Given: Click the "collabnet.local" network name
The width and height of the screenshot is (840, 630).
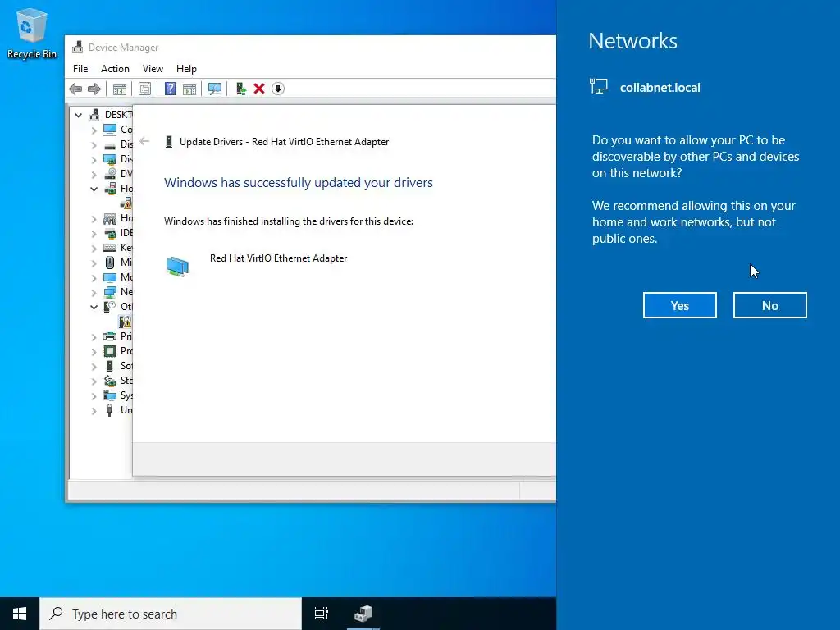Looking at the screenshot, I should tap(660, 88).
